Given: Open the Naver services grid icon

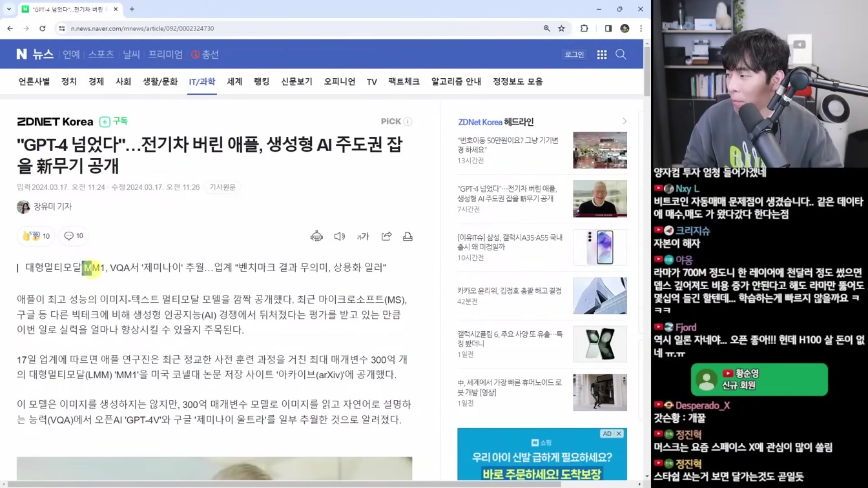Looking at the screenshot, I should [602, 55].
